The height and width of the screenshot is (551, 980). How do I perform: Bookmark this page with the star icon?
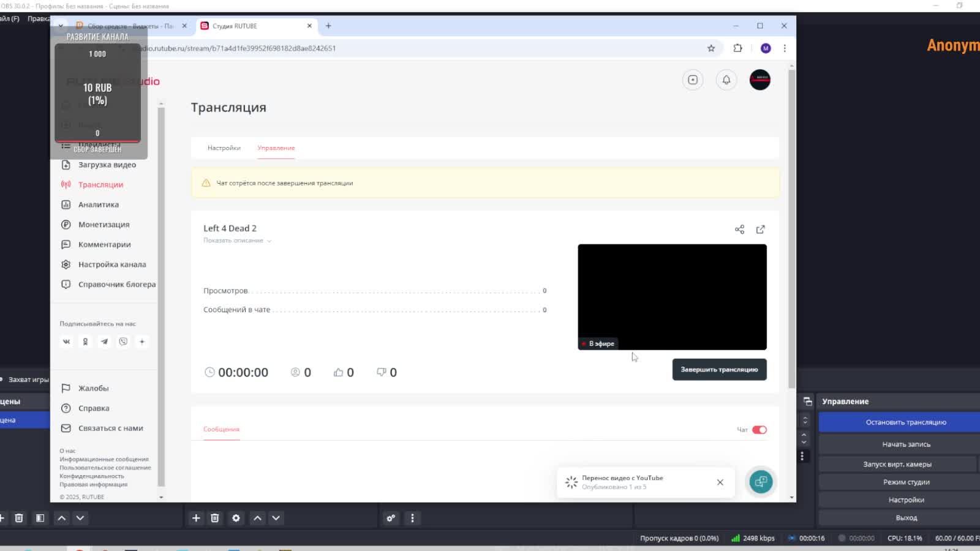[x=711, y=48]
